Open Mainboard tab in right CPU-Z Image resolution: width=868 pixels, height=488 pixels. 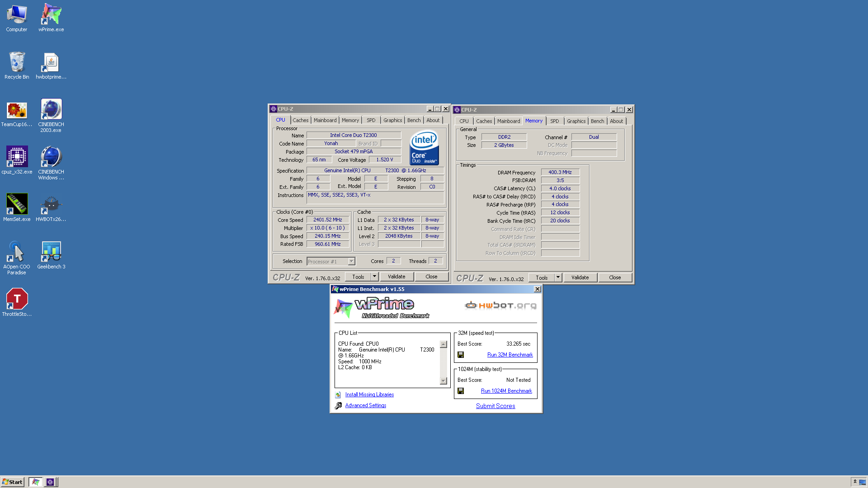[509, 121]
